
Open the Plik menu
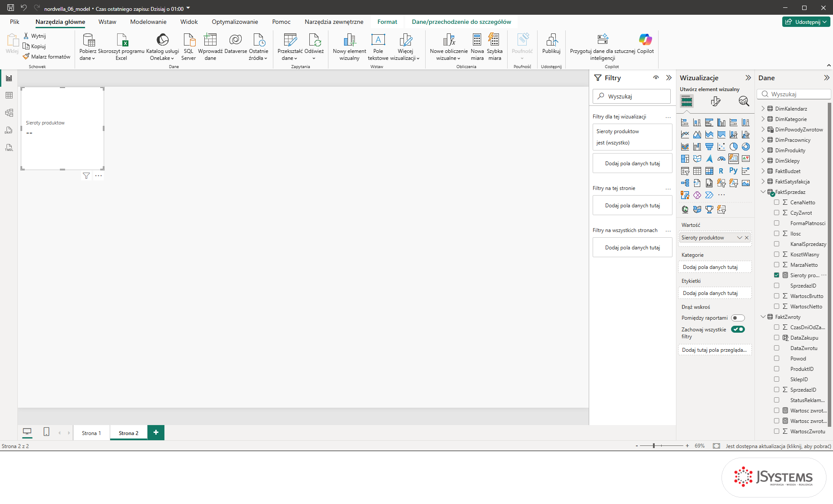point(15,22)
